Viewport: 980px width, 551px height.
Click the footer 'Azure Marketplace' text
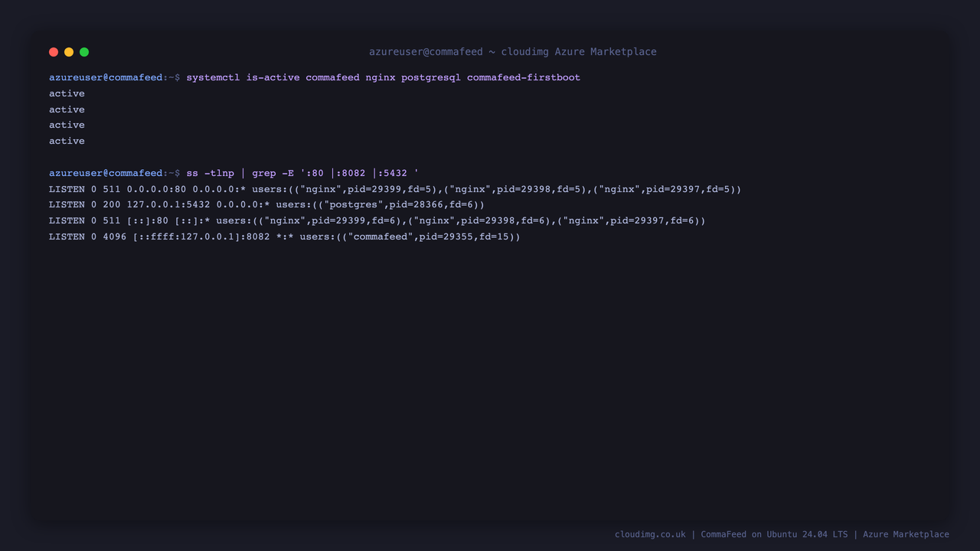[906, 534]
